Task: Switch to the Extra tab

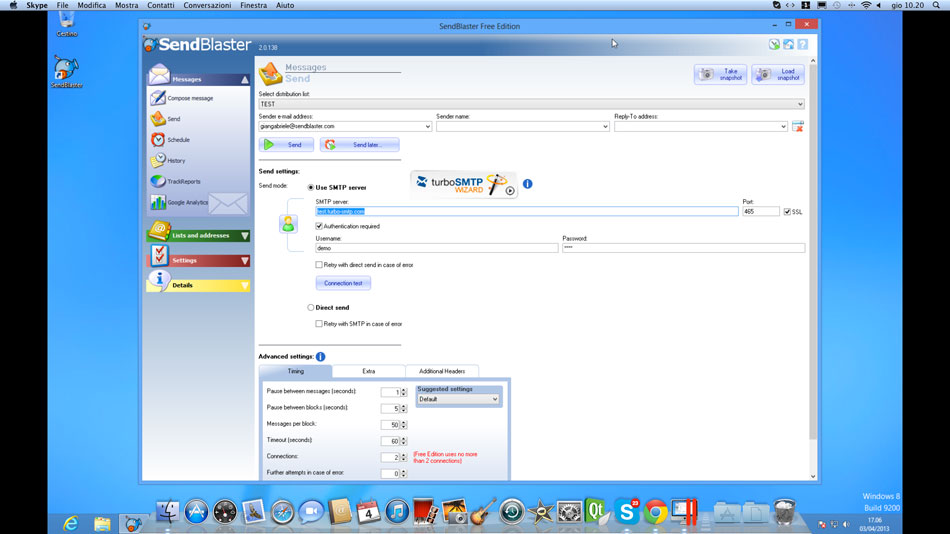Action: coord(368,371)
